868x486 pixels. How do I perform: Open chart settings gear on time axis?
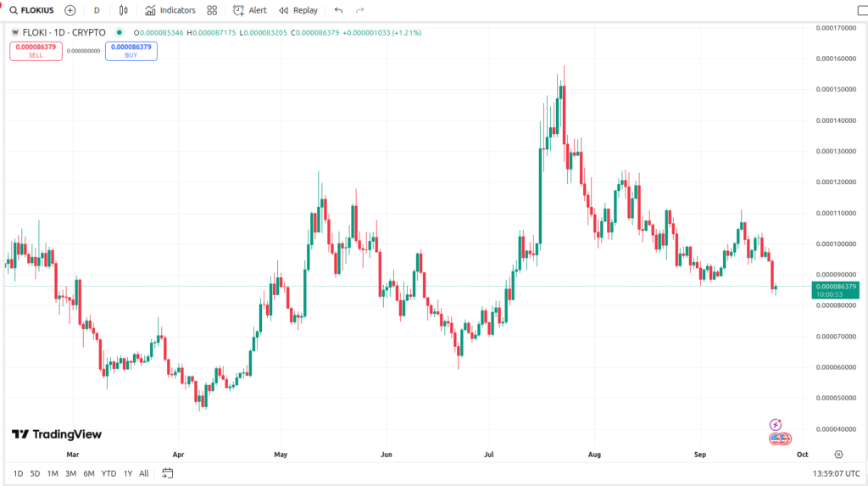838,455
